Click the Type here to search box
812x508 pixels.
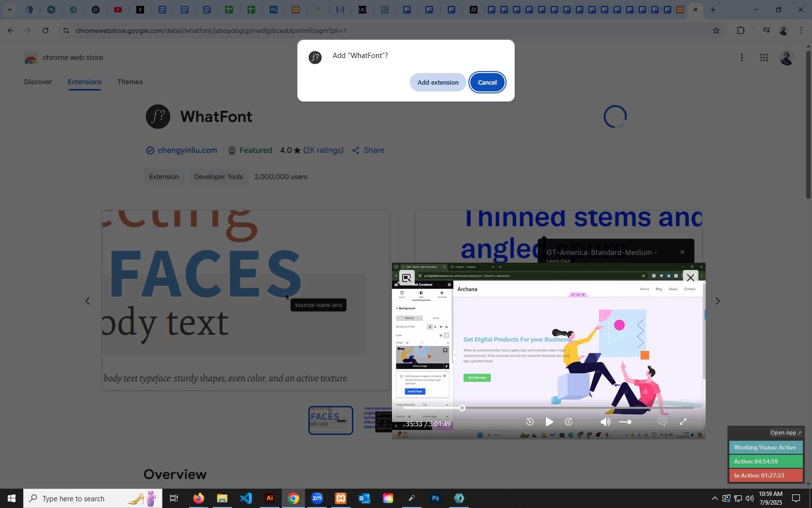pyautogui.click(x=93, y=498)
